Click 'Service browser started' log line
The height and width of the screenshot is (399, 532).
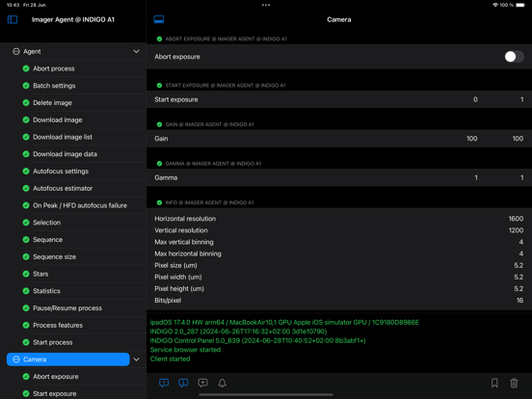click(185, 350)
